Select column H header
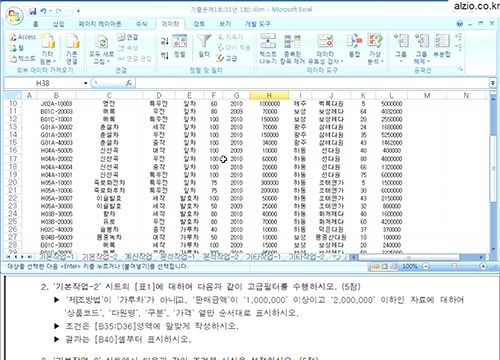The image size is (500, 360). point(269,95)
